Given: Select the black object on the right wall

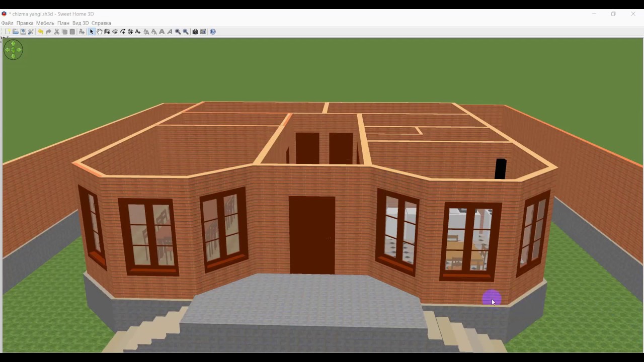Looking at the screenshot, I should [501, 169].
